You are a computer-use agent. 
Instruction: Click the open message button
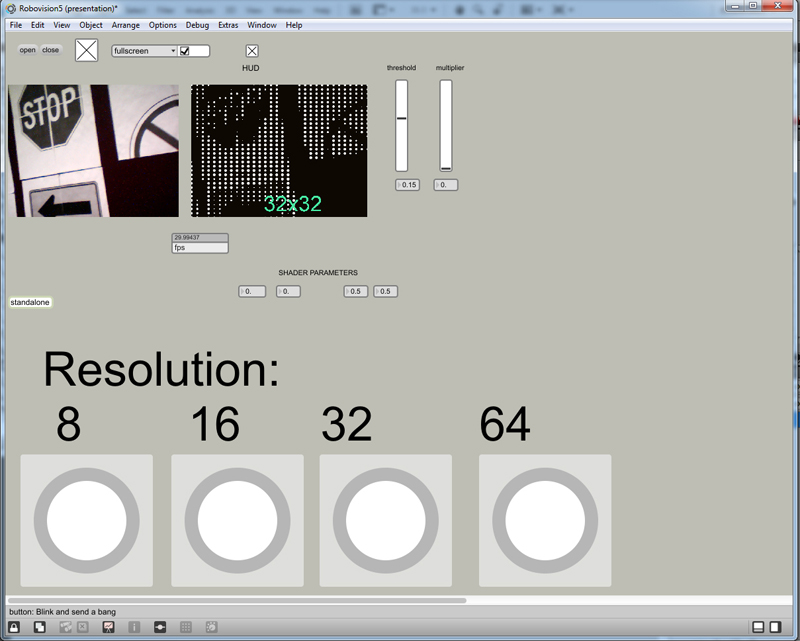tap(27, 50)
